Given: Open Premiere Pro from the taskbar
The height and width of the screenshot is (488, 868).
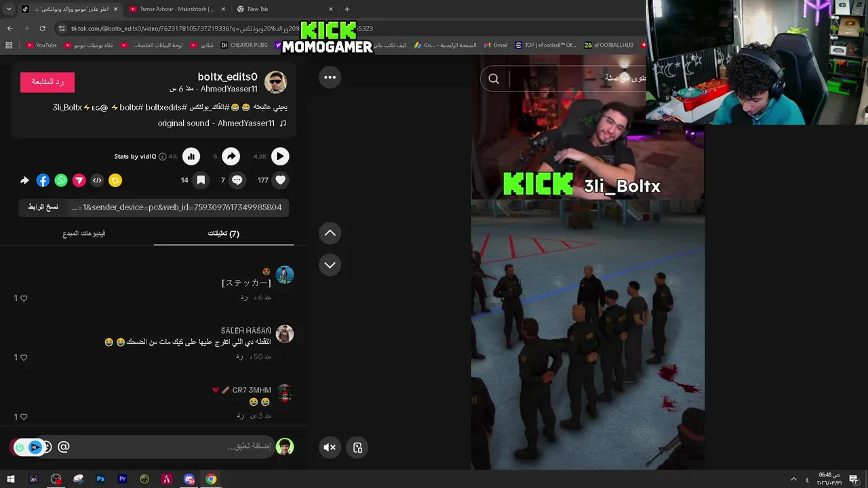Looking at the screenshot, I should point(123,479).
